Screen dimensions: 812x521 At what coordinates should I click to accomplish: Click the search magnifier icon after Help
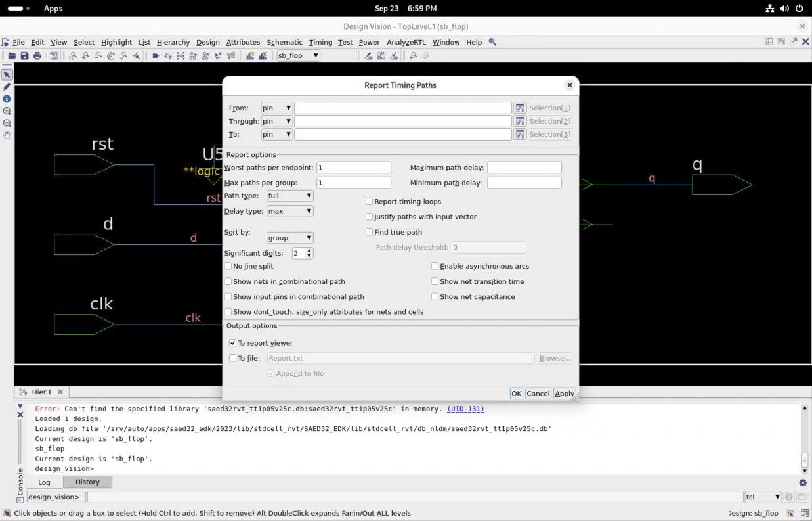click(492, 42)
